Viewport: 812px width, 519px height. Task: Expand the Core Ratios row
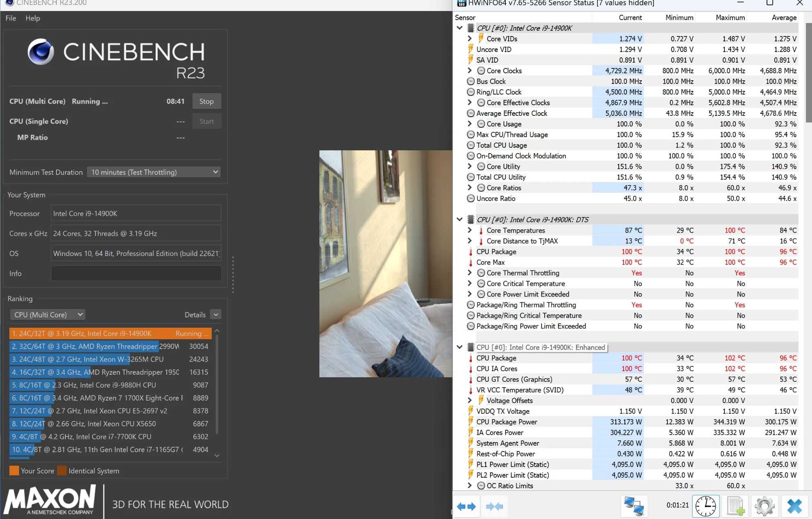coord(470,188)
